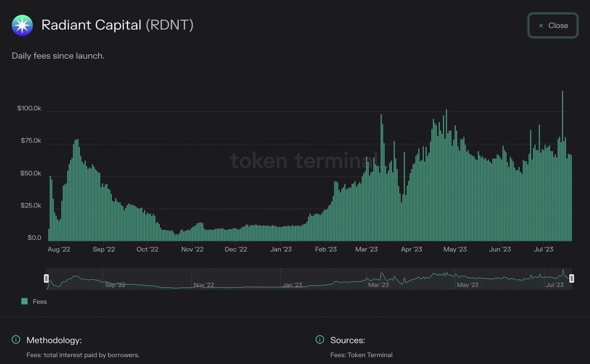
Task: Click the range navigator mini chart
Action: [x=309, y=279]
